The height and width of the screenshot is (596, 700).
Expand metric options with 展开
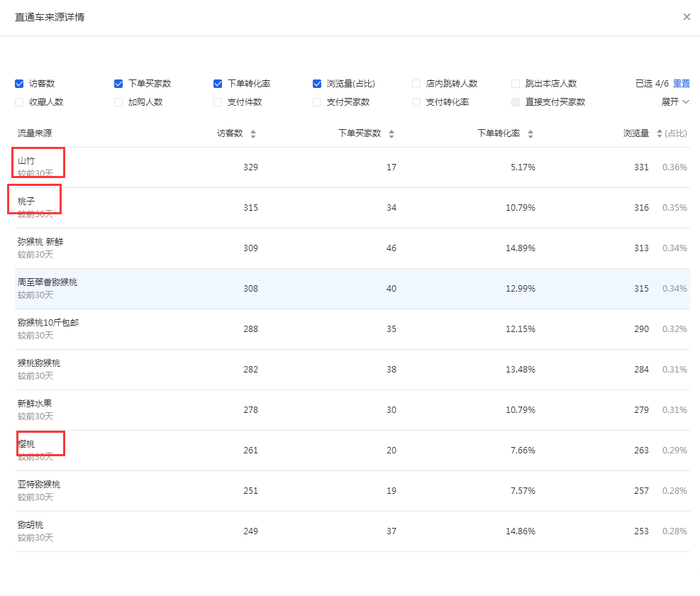point(675,102)
